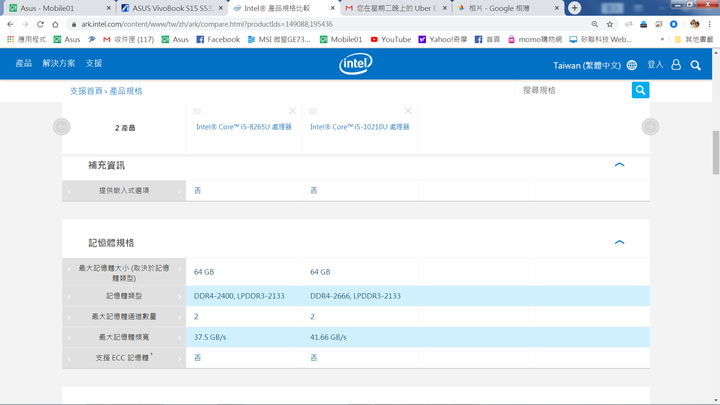Screen dimensions: 720x405
Task: Open the site search magnifier in Intel header
Action: coord(696,65)
